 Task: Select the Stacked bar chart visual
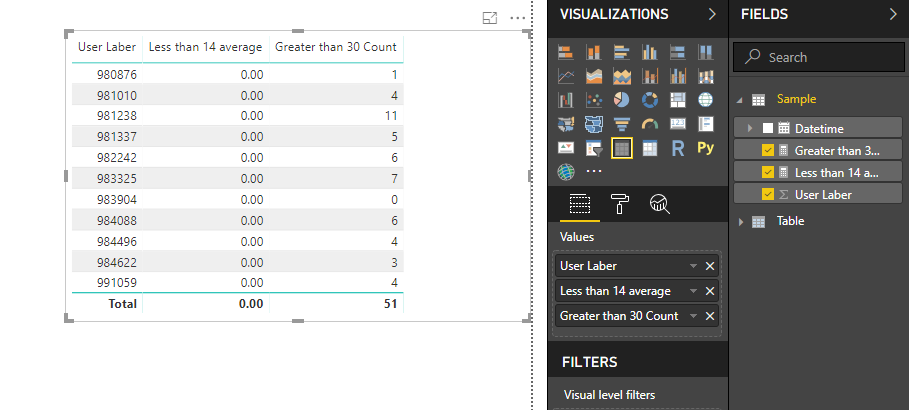[x=566, y=52]
